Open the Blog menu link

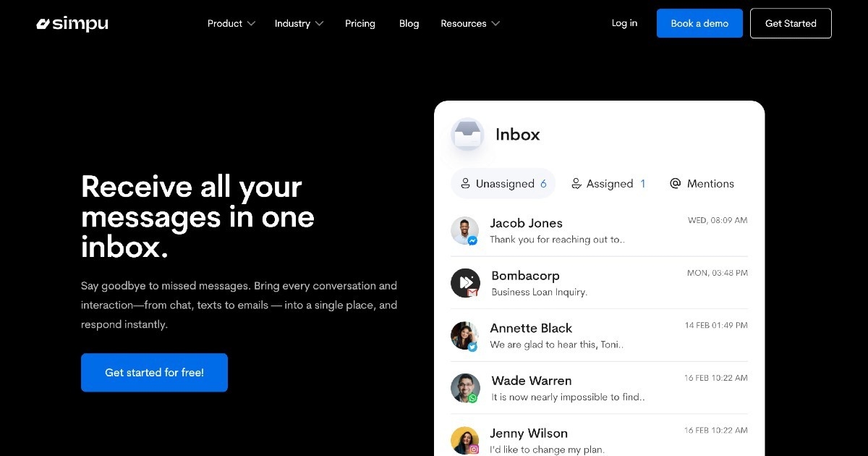409,24
